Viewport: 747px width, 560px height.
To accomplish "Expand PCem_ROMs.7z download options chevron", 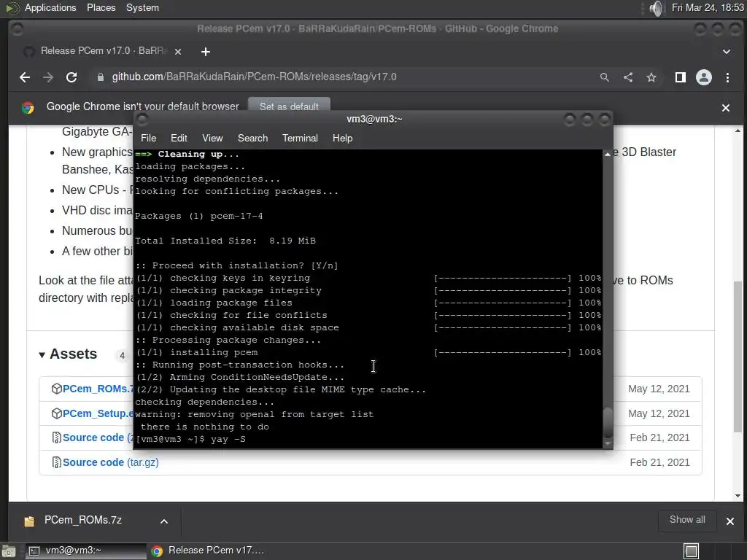I will tap(164, 521).
